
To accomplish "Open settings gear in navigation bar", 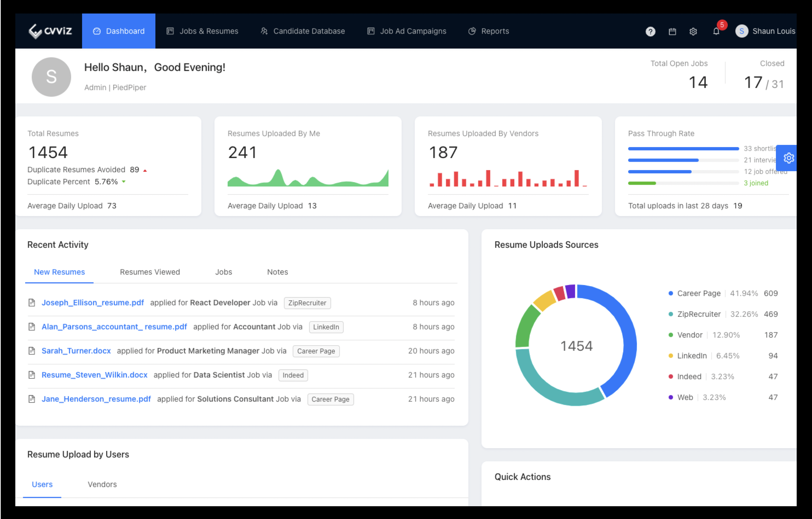I will coord(693,32).
